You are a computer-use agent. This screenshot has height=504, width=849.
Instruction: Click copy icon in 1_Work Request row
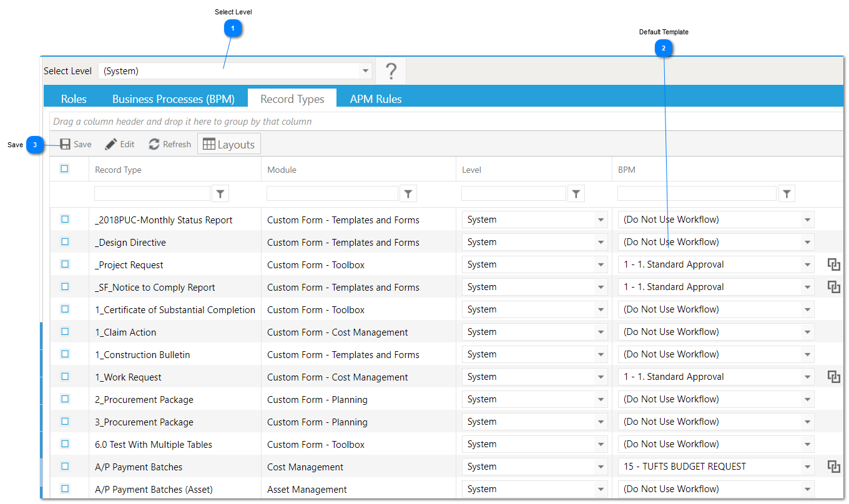[834, 377]
